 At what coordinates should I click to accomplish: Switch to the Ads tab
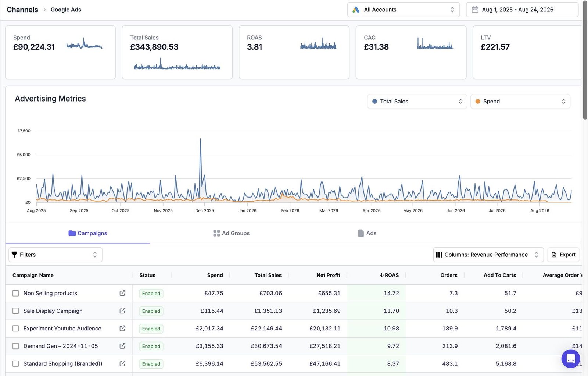pos(367,233)
